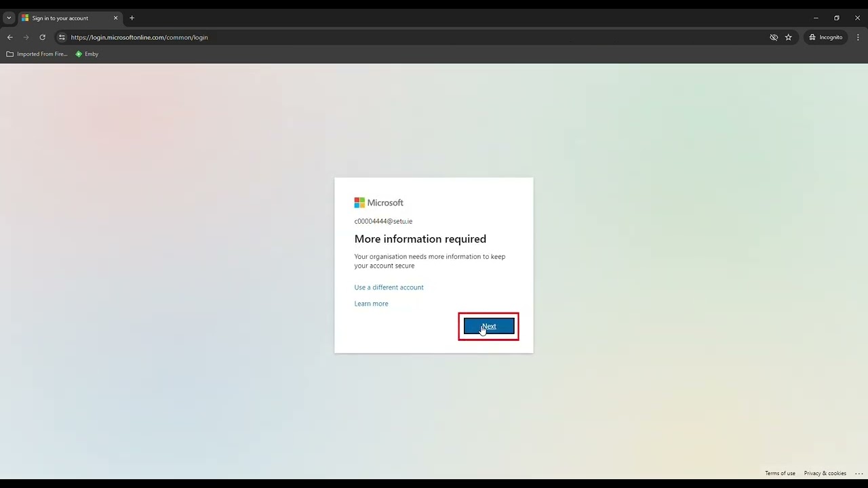Bookmark this page with star icon
The image size is (868, 488).
(788, 37)
